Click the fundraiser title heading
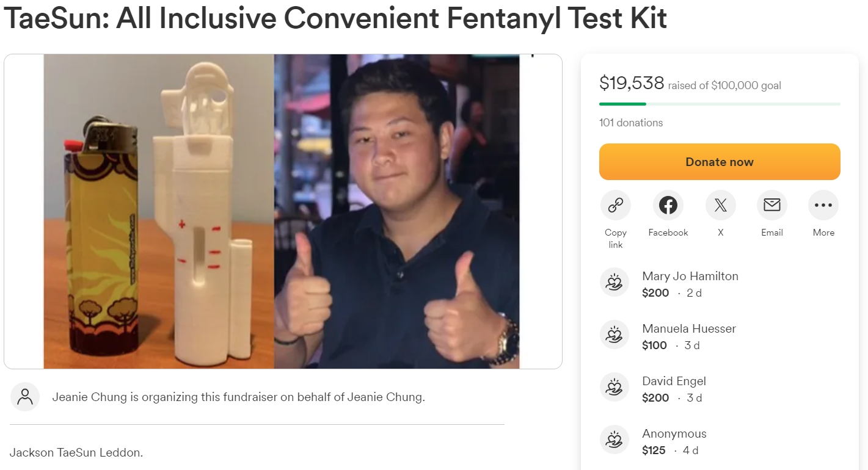The width and height of the screenshot is (868, 470). coord(335,19)
